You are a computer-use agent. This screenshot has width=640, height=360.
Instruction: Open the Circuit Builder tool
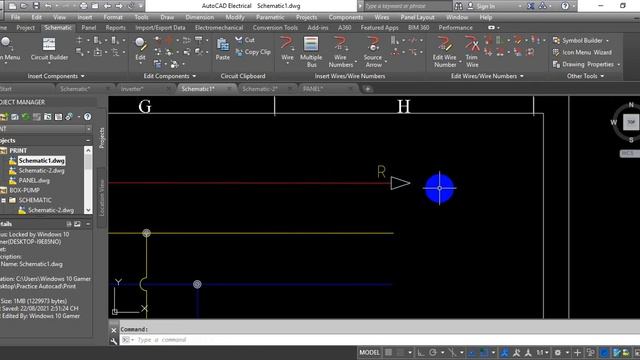click(x=49, y=49)
